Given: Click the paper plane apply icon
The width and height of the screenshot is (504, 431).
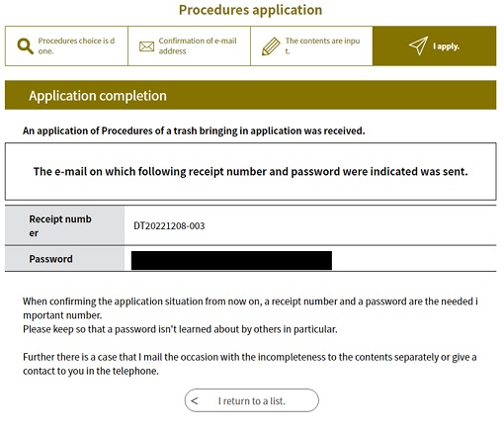Looking at the screenshot, I should [418, 45].
